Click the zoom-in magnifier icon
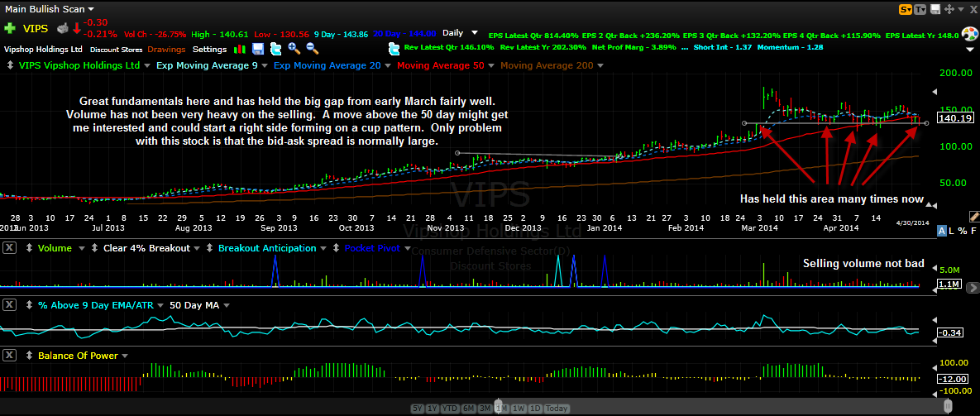 294,49
